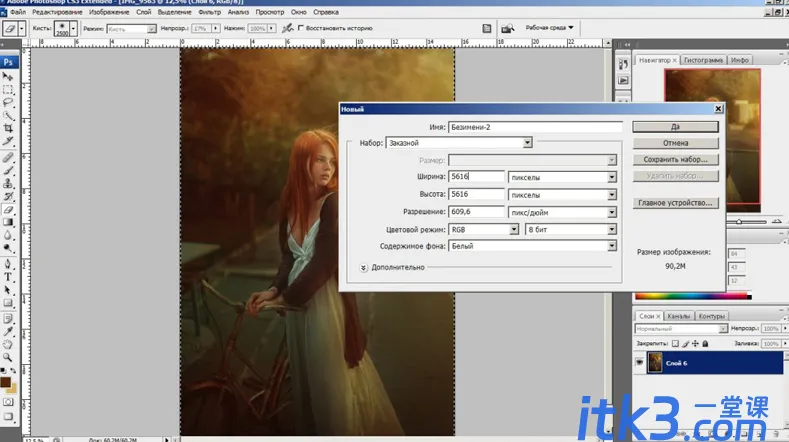Toggle lock position for layer
789x442 pixels.
point(695,344)
